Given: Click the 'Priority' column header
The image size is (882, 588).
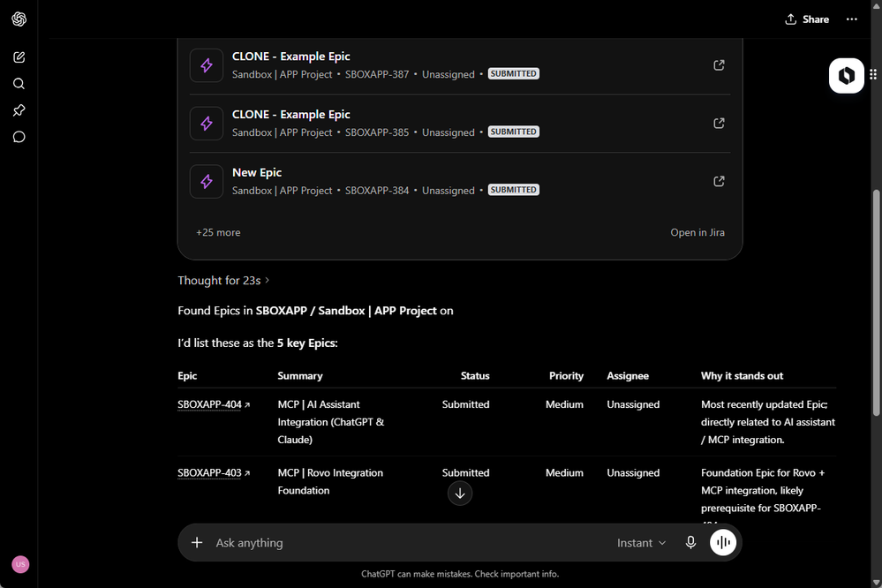Looking at the screenshot, I should tap(566, 376).
